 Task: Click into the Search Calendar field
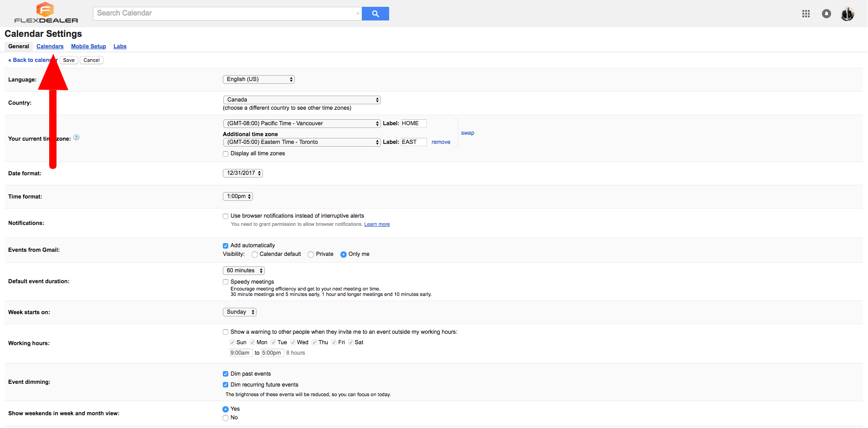pos(226,13)
